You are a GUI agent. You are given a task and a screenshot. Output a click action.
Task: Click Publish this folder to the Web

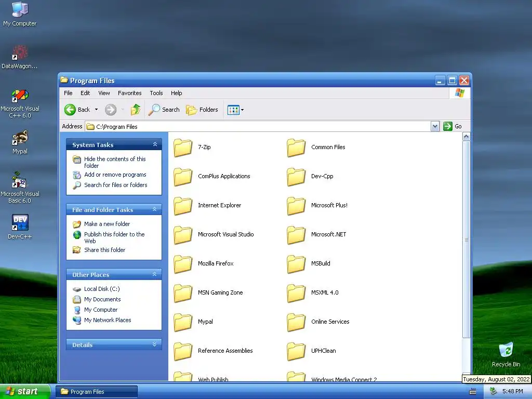click(x=114, y=237)
